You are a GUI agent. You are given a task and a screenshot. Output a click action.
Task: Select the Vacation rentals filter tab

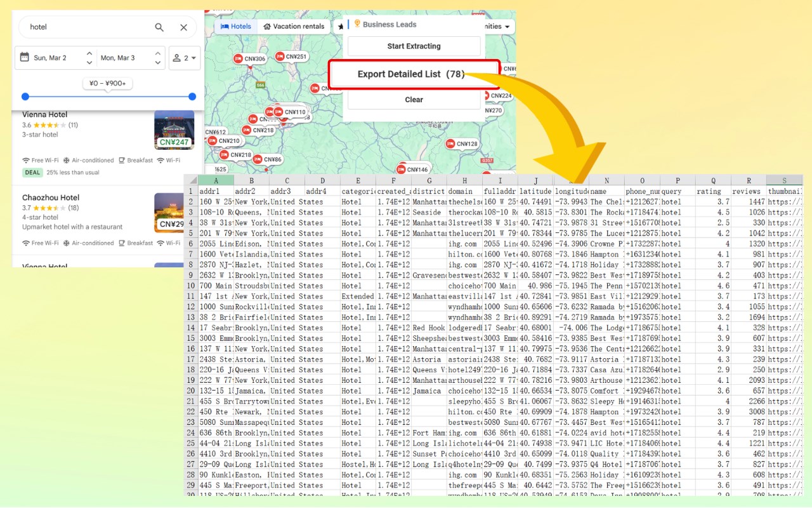coord(294,27)
